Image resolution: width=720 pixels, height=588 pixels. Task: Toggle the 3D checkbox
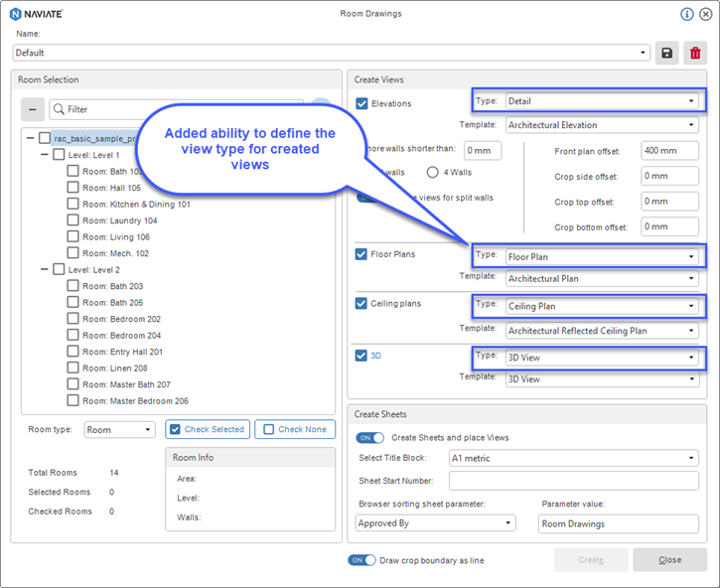click(x=361, y=356)
